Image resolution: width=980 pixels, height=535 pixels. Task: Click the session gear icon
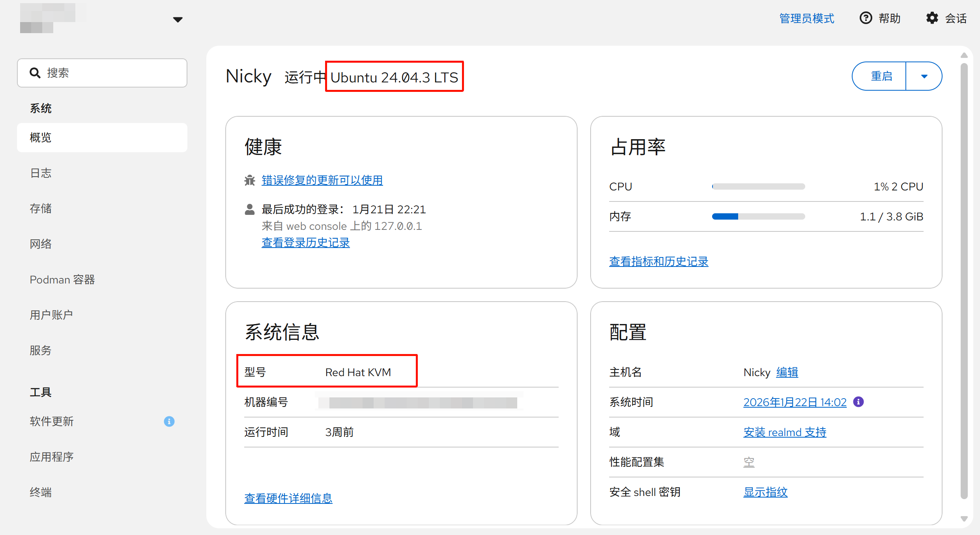[x=932, y=18]
